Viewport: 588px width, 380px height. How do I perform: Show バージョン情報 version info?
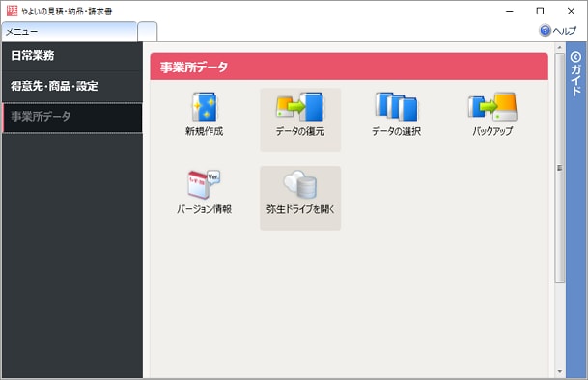coord(205,184)
